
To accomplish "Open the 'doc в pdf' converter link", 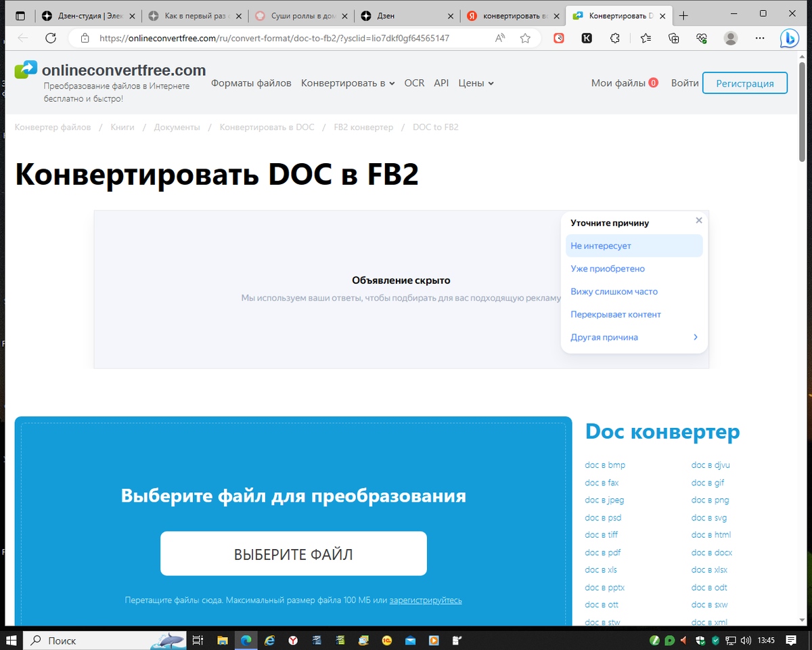I will [602, 552].
